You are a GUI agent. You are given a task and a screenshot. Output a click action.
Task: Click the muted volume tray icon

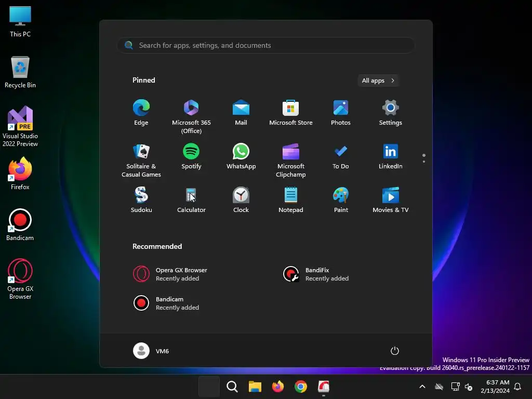tap(469, 387)
